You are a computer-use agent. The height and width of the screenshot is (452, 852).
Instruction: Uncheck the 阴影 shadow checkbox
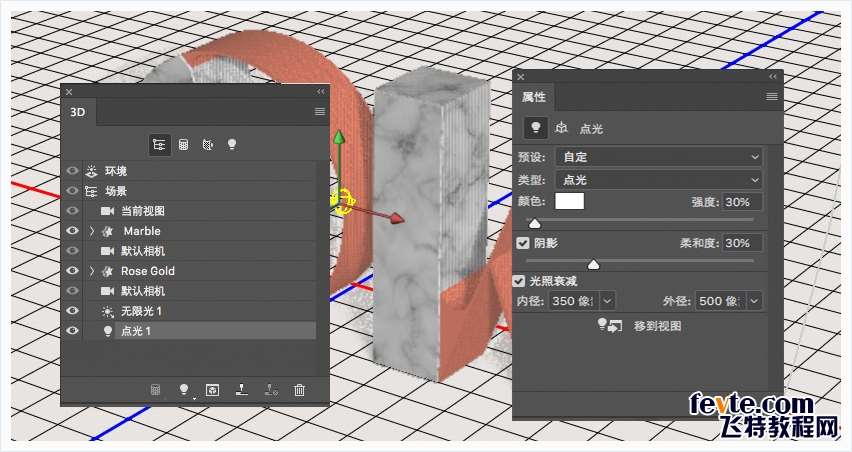523,243
